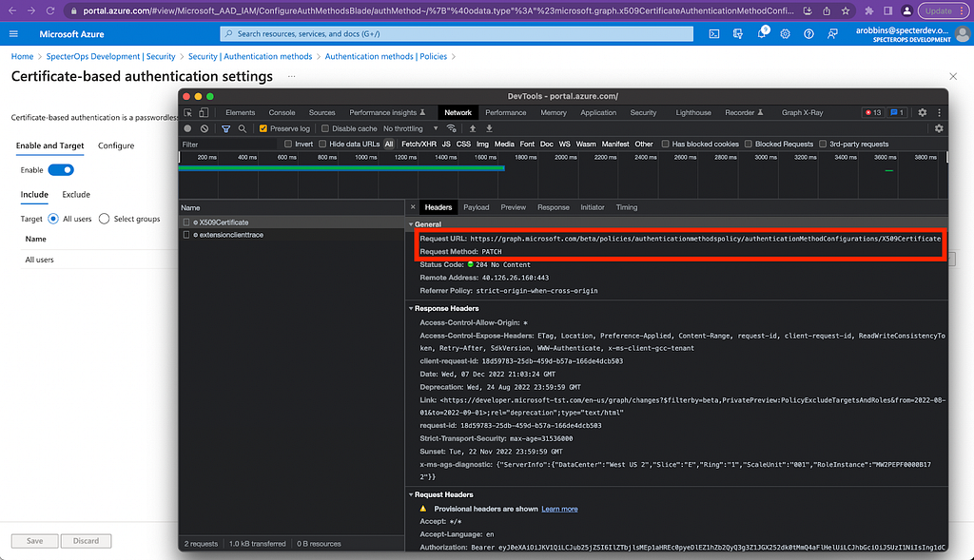974x560 pixels.
Task: Check the Disable cache checkbox
Action: tap(325, 128)
